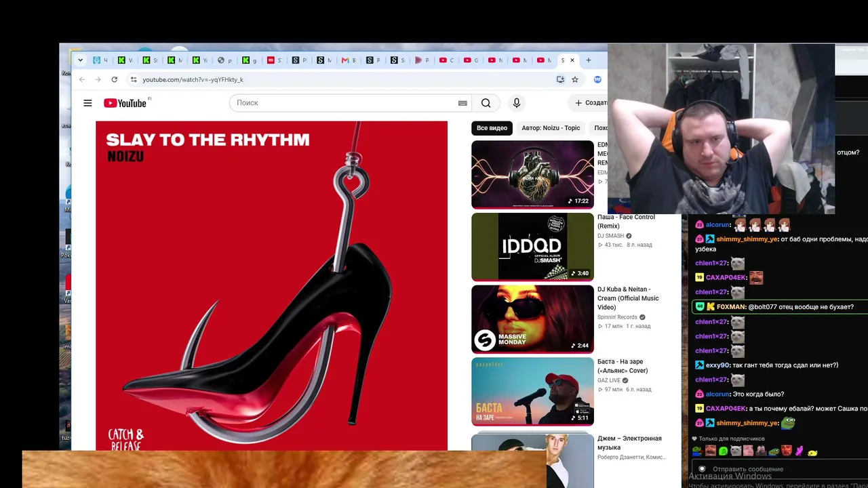Go to YouTube home via the logo
The height and width of the screenshot is (488, 868).
coord(125,103)
